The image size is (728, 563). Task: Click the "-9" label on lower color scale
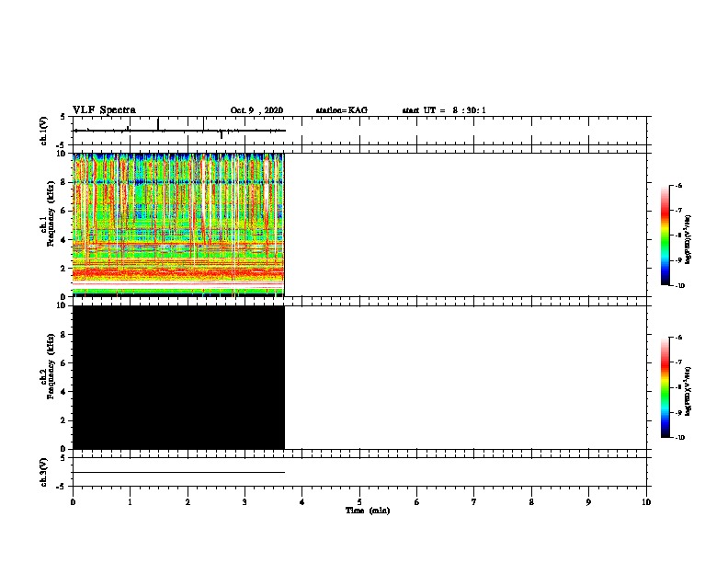coord(677,412)
